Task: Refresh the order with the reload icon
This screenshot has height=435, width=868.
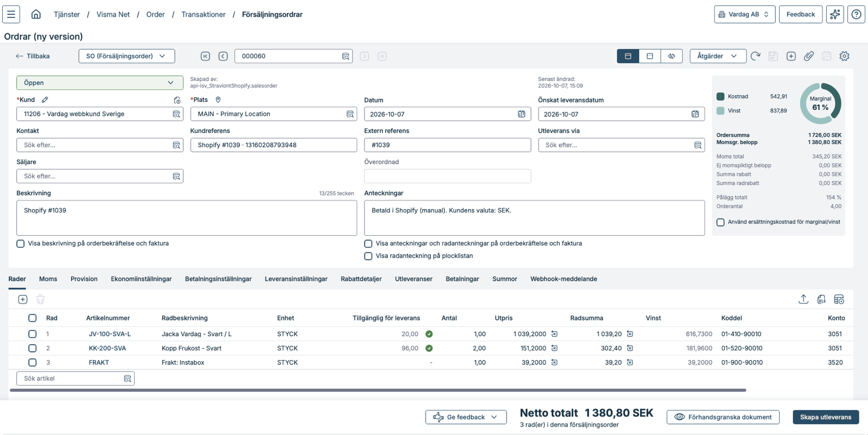Action: click(755, 56)
